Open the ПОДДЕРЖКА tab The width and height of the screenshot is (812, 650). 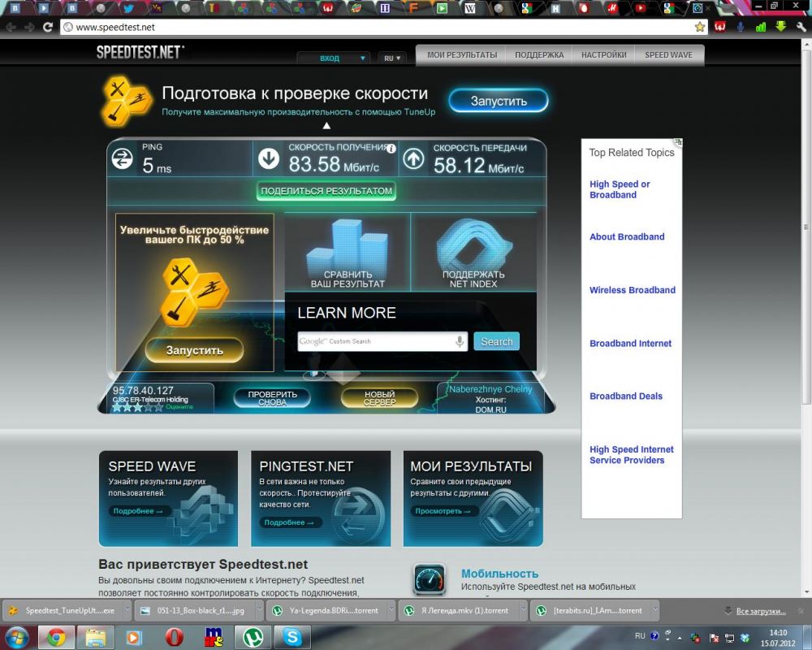pos(539,55)
